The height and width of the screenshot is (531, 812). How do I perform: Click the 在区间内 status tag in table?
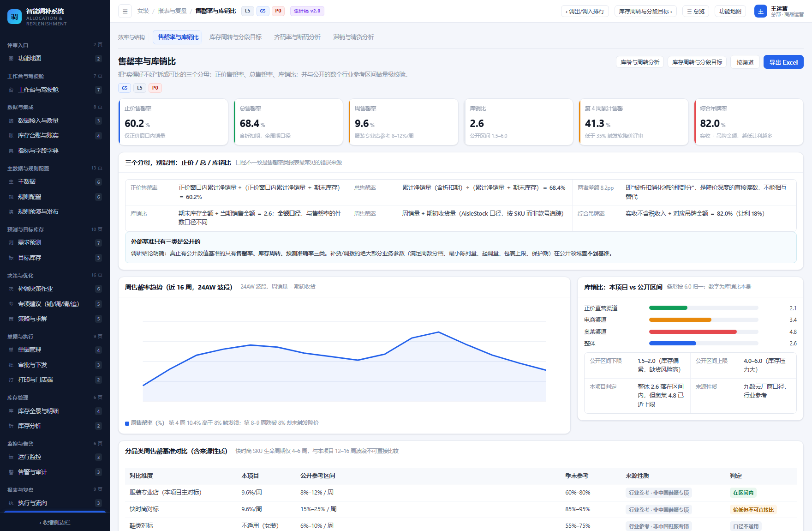[743, 493]
